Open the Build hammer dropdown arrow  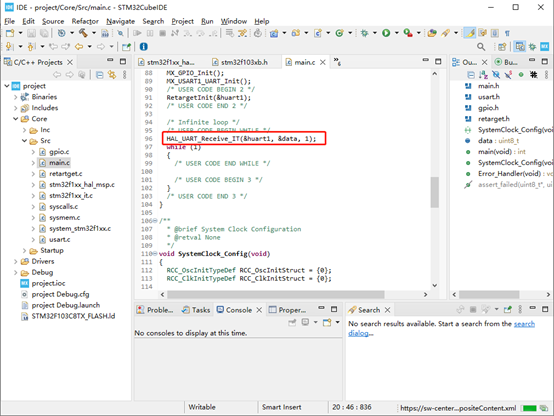(94, 33)
